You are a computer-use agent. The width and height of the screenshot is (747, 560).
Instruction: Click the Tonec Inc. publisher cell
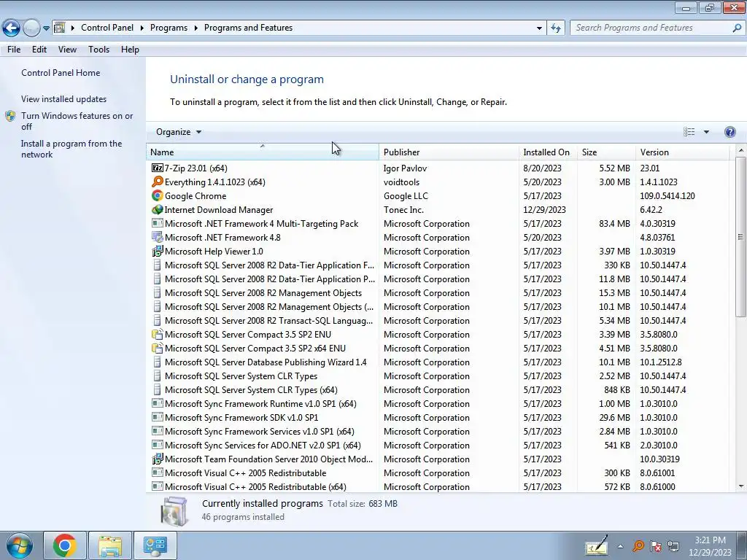[403, 210]
